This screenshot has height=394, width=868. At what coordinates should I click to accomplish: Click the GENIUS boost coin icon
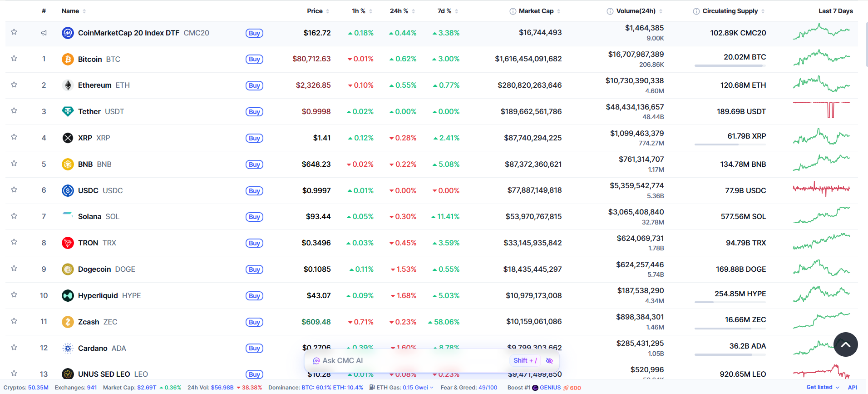[x=535, y=388]
